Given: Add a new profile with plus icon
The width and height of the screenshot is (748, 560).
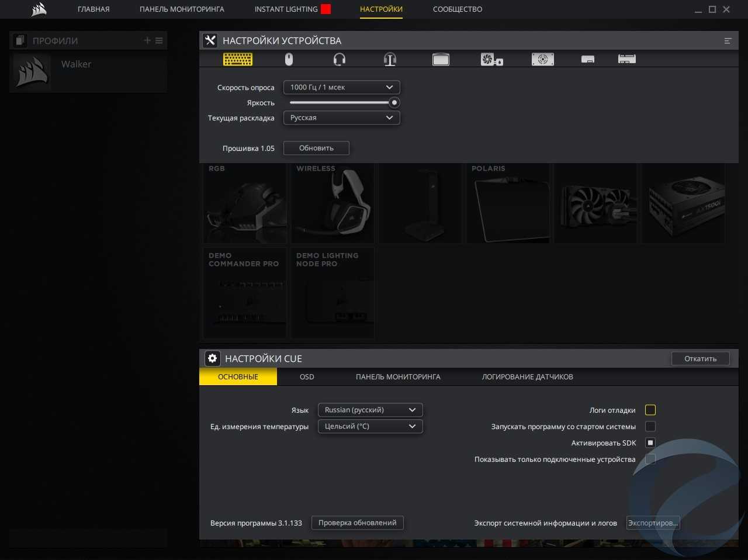Looking at the screenshot, I should coord(147,40).
